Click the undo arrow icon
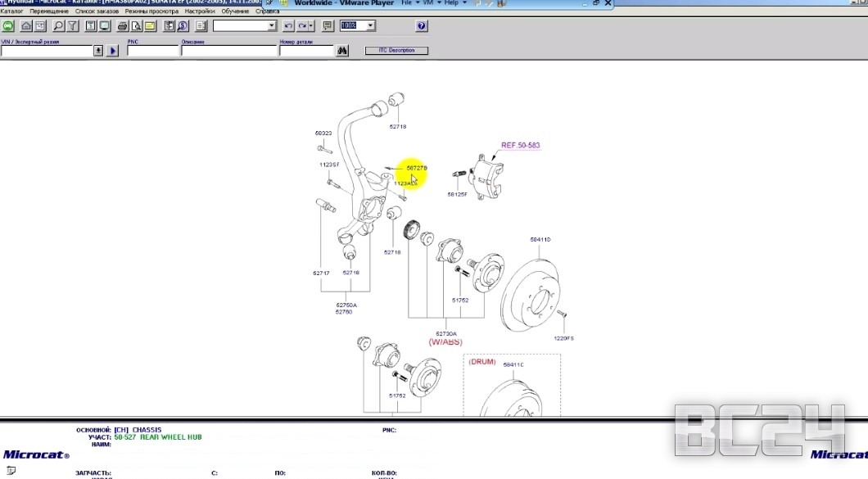The image size is (868, 479). tap(288, 26)
